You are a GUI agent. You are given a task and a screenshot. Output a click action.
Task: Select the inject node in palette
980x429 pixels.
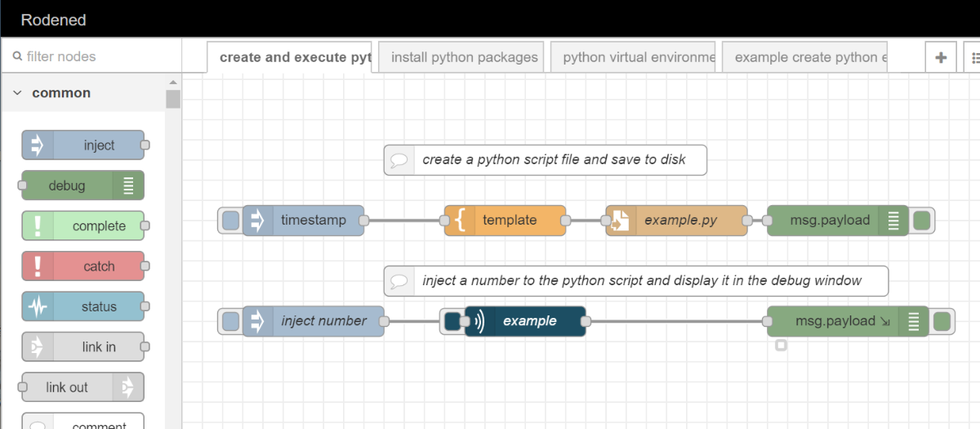(82, 145)
